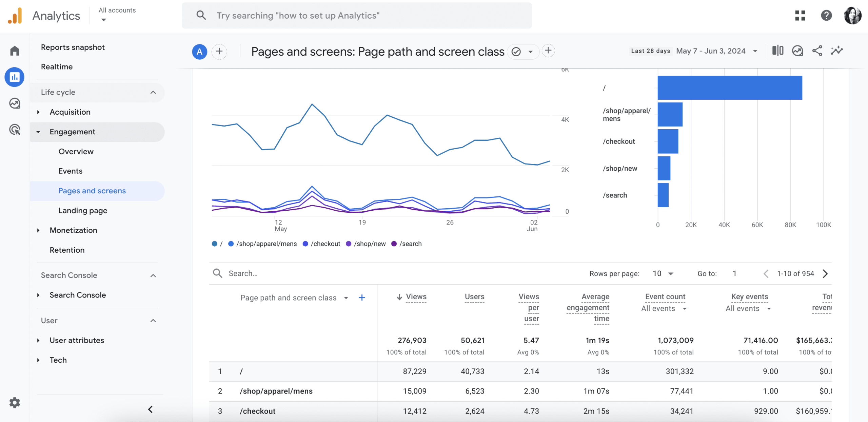Image resolution: width=868 pixels, height=422 pixels.
Task: Open the Help question mark icon
Action: 826,15
